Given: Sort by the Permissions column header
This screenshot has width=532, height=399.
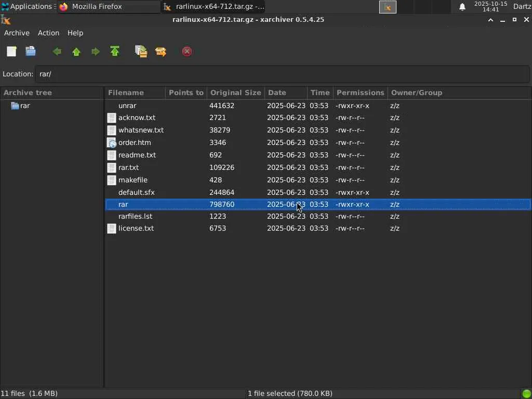Looking at the screenshot, I should (x=361, y=92).
